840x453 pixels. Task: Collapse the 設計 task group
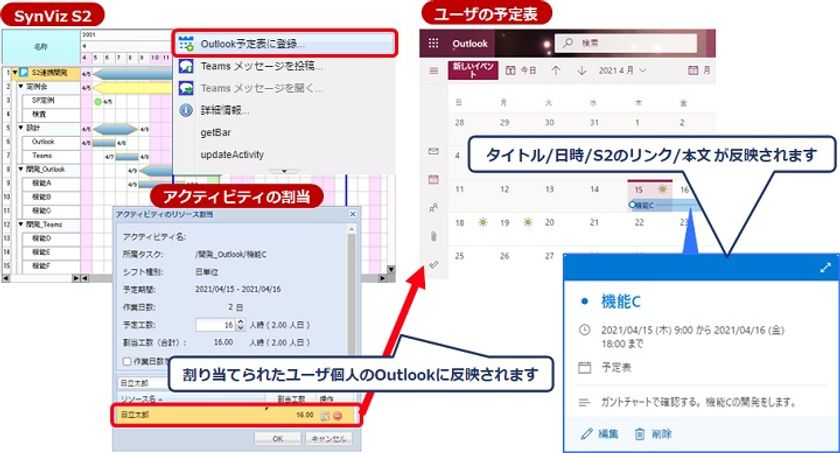(20, 127)
